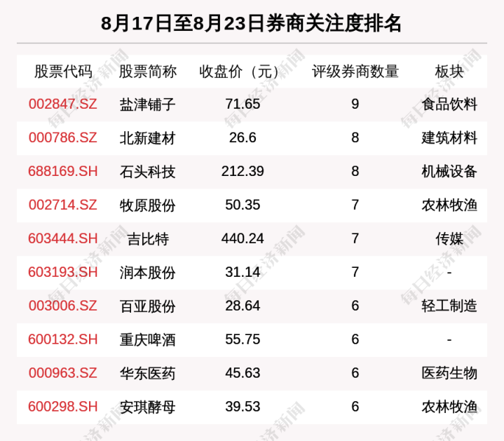The height and width of the screenshot is (441, 504).
Task: Click the sector dash in 润本股份 row
Action: 449,273
